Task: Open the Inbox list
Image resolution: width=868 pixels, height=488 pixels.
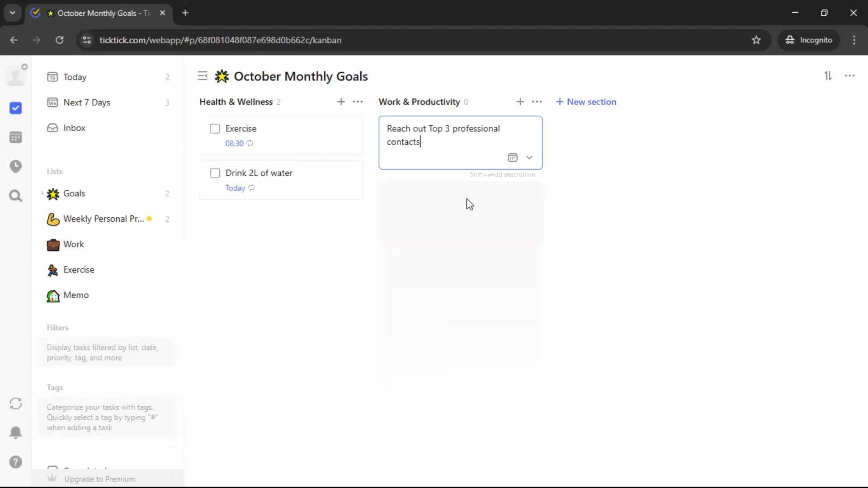Action: 74,128
